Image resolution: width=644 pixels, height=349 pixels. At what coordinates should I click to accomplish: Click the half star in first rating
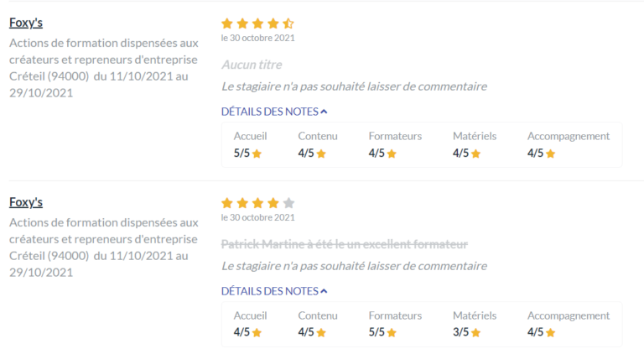point(288,23)
